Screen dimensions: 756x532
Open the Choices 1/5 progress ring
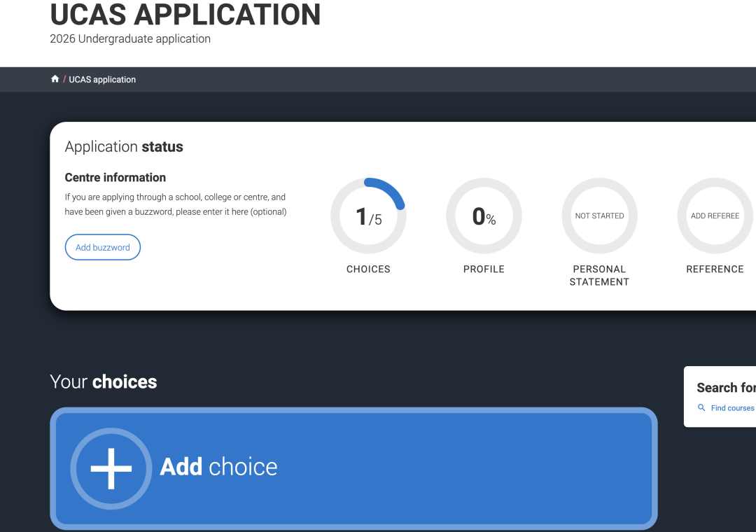(x=368, y=216)
